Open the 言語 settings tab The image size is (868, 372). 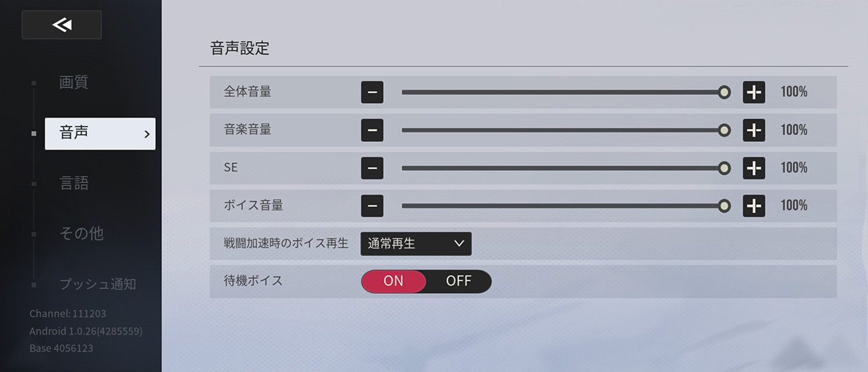[74, 183]
